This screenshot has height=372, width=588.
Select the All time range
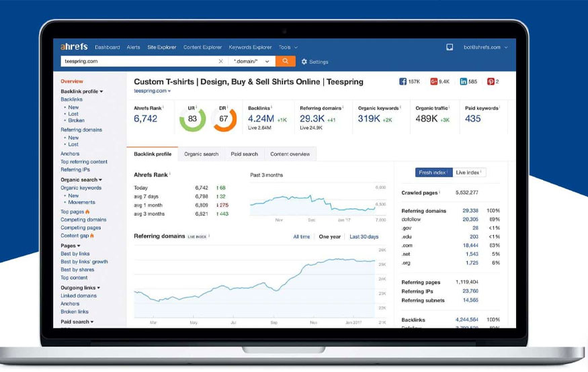tap(302, 237)
